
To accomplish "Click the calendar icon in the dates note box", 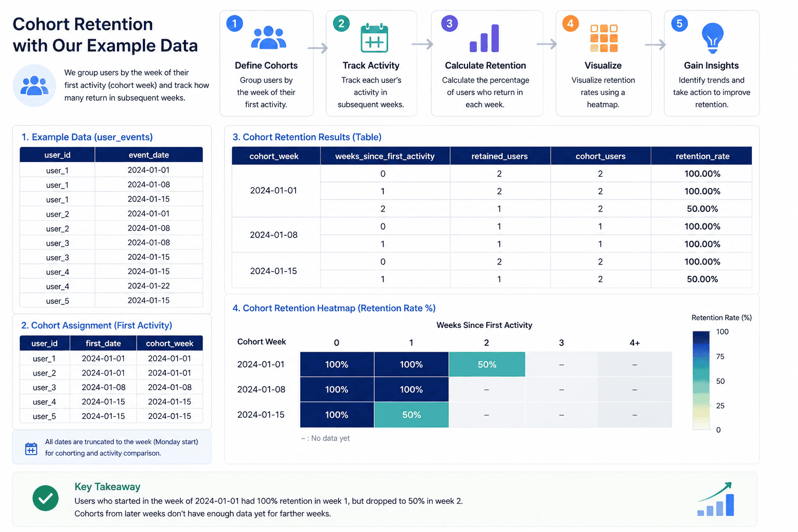I will click(31, 447).
